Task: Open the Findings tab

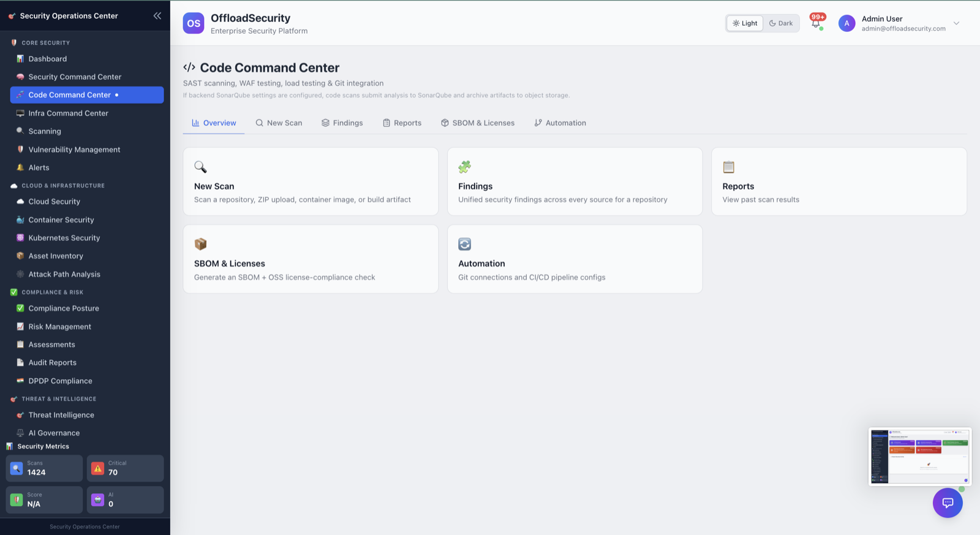Action: pyautogui.click(x=342, y=123)
